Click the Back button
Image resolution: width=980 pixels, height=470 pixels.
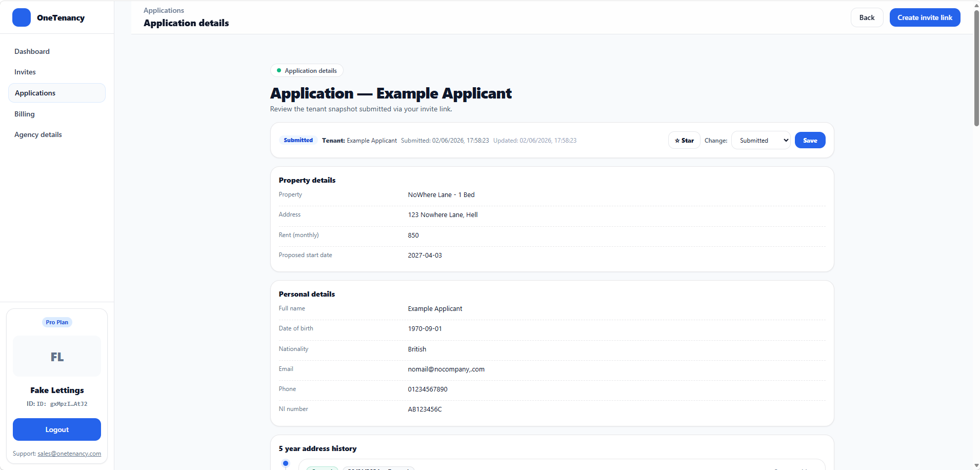click(x=867, y=17)
